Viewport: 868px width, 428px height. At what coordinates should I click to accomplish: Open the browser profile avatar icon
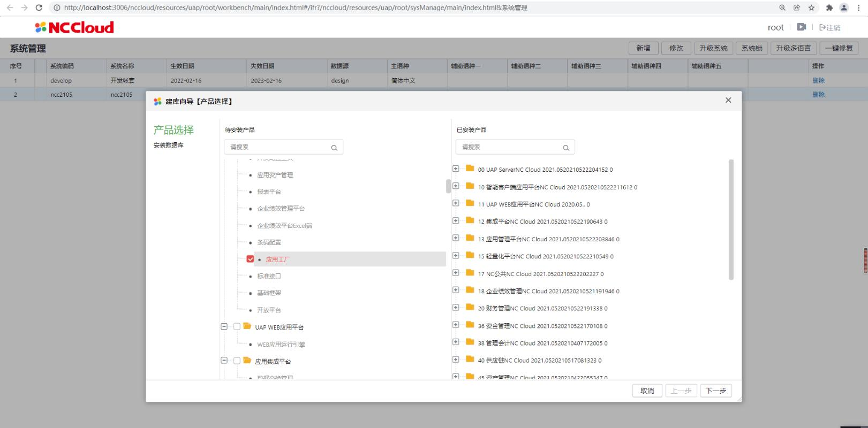click(844, 7)
